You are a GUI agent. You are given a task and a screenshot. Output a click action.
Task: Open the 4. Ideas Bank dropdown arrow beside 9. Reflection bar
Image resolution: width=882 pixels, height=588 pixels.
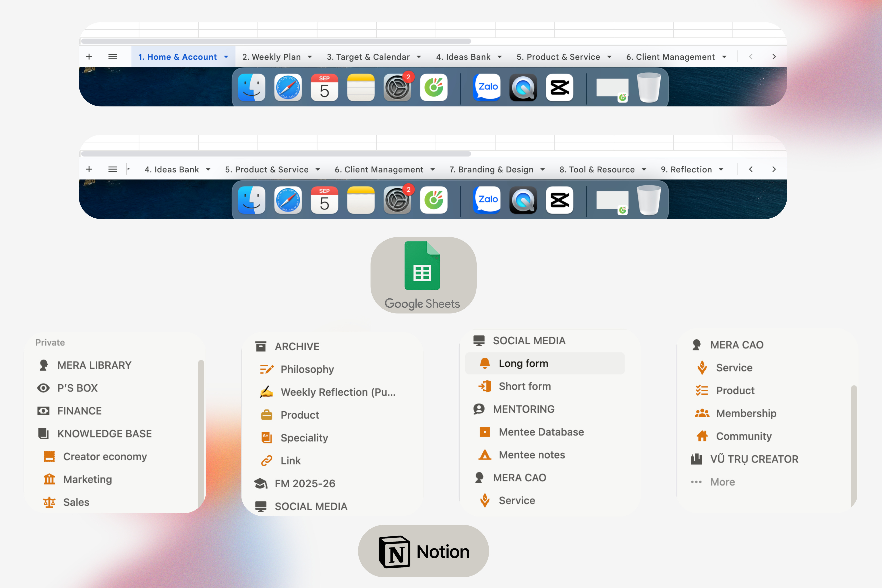[208, 170]
